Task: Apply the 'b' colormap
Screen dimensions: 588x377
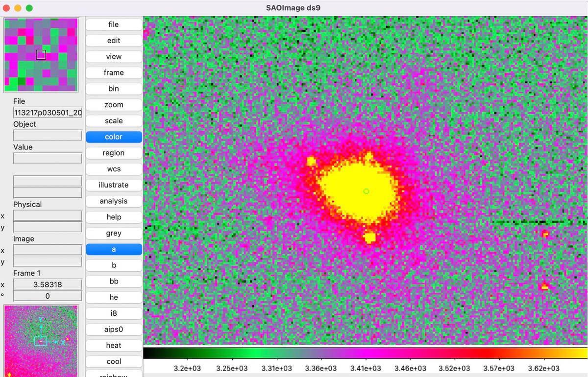Action: click(x=114, y=265)
